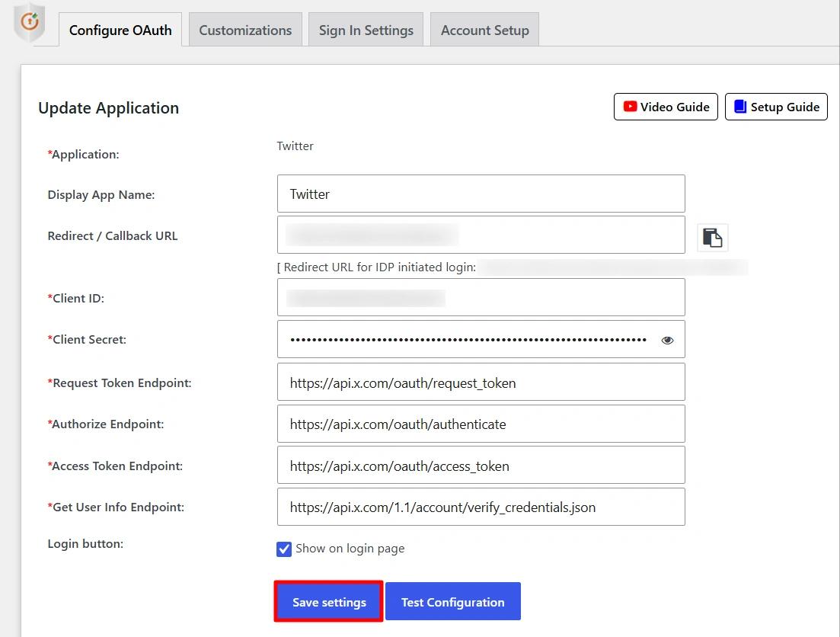The height and width of the screenshot is (637, 840).
Task: Click into the Client ID field
Action: click(481, 297)
